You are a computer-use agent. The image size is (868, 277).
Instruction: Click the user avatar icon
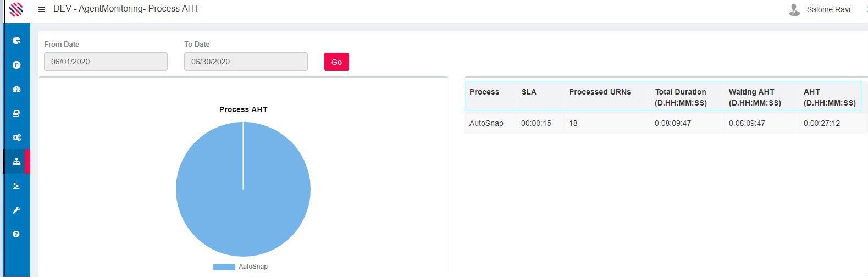click(x=794, y=9)
